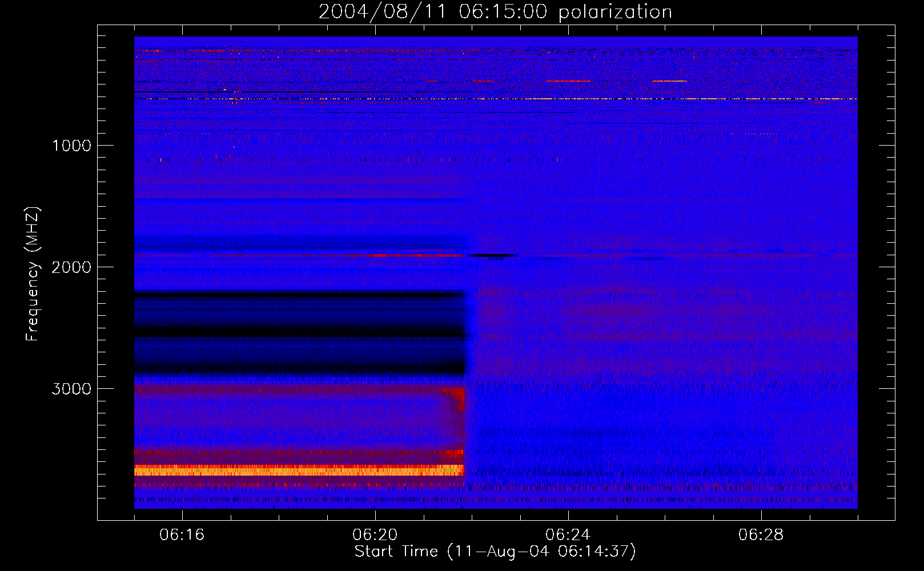Click the 06:24 time tick label
This screenshot has height=571, width=924.
568,535
